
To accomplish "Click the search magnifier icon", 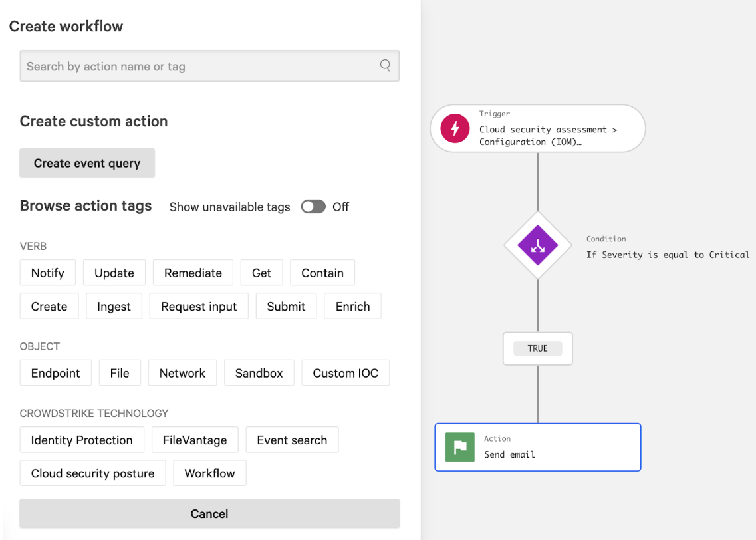I will (x=385, y=65).
